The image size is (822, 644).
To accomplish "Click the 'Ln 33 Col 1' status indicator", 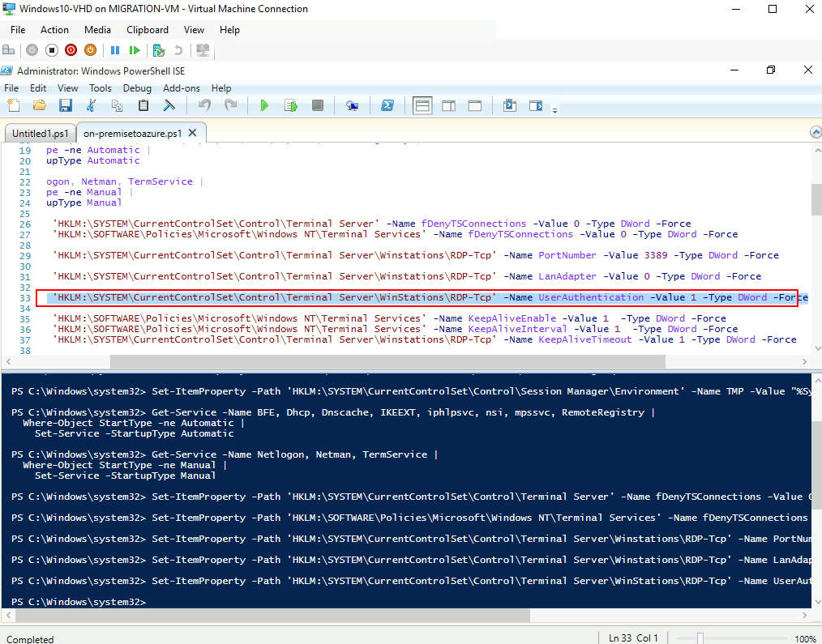I will point(633,638).
